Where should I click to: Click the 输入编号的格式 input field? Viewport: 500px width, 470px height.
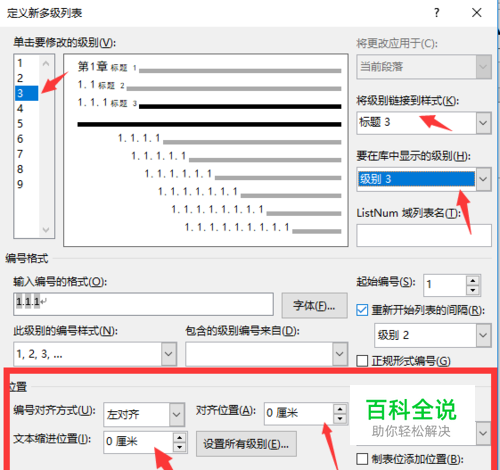point(143,304)
